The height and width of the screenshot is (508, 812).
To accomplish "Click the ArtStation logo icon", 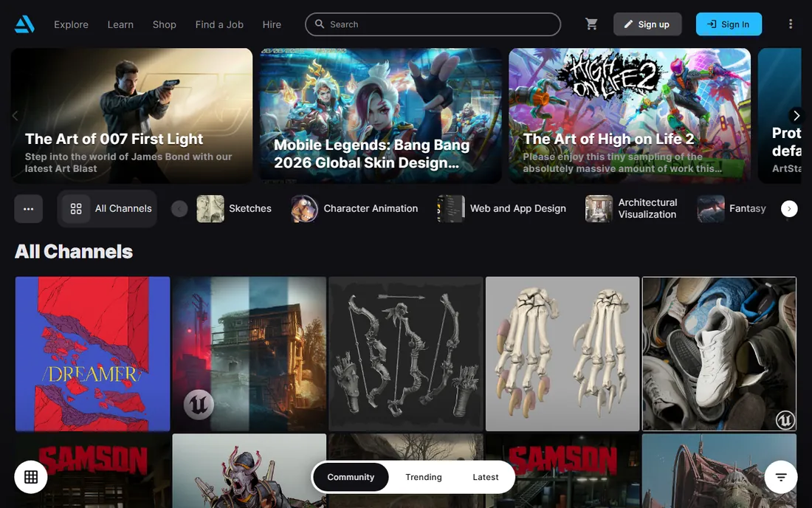I will coord(24,24).
